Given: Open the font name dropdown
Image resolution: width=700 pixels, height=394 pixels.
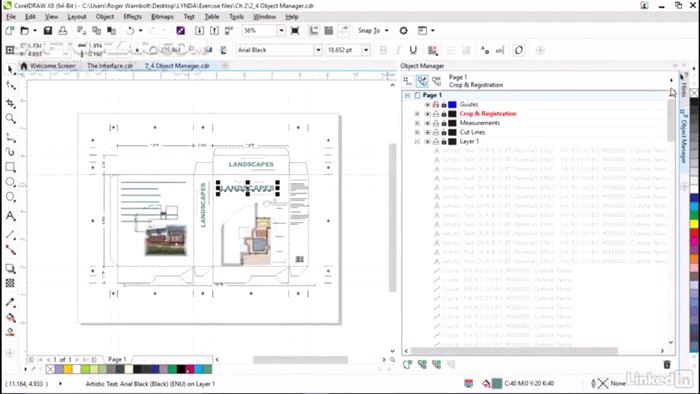Looking at the screenshot, I should click(x=318, y=50).
